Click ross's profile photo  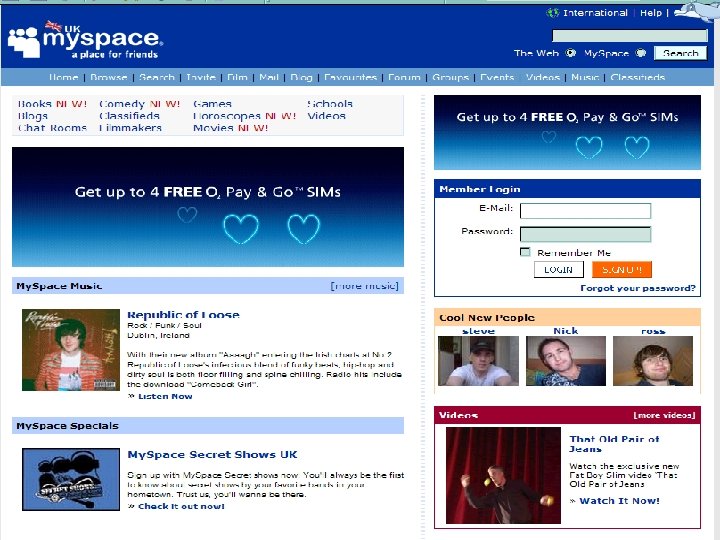pos(653,361)
